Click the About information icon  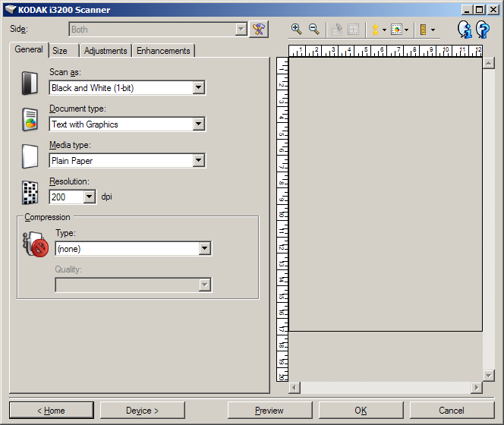coord(465,30)
